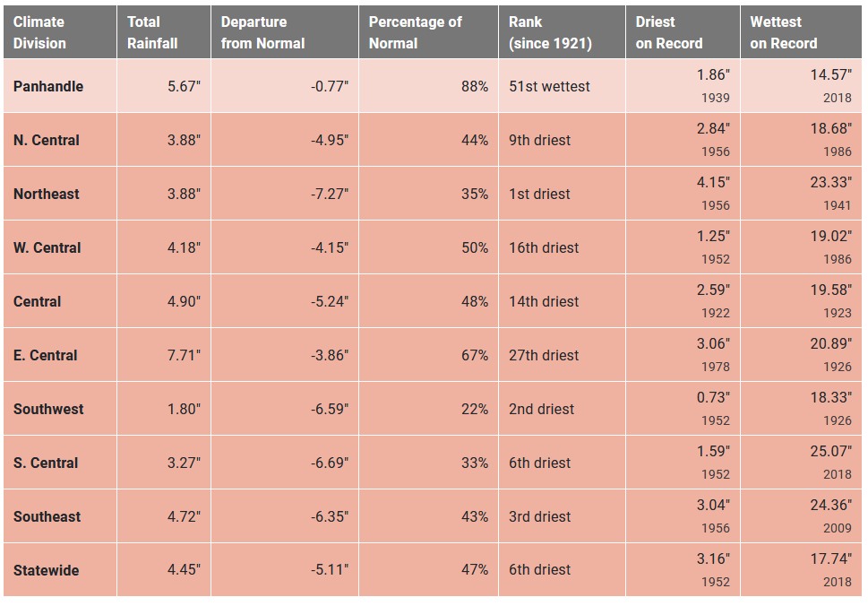
Task: Click the Wettest on Record header
Action: click(784, 32)
